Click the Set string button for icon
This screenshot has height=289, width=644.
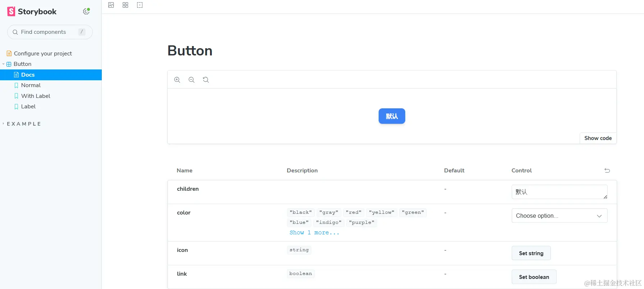(x=531, y=253)
